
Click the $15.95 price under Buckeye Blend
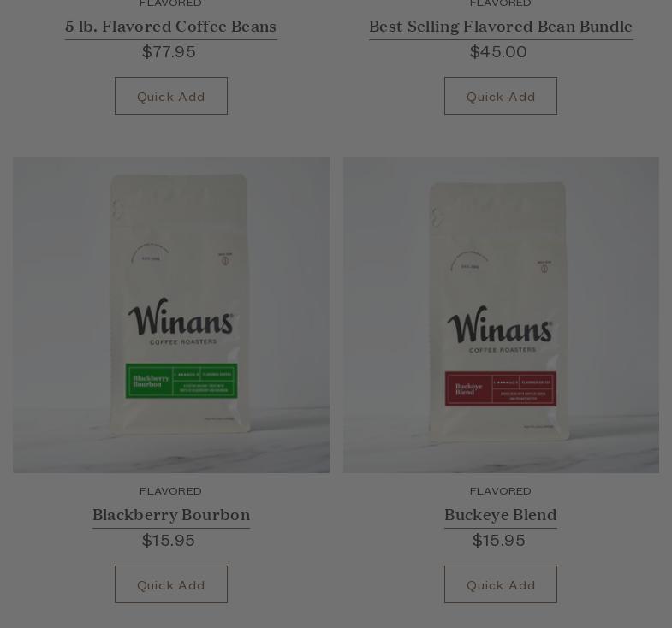499,540
